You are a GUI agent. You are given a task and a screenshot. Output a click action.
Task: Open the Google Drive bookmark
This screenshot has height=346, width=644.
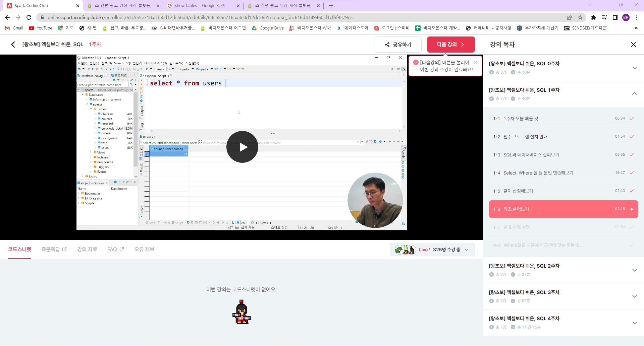[268, 28]
